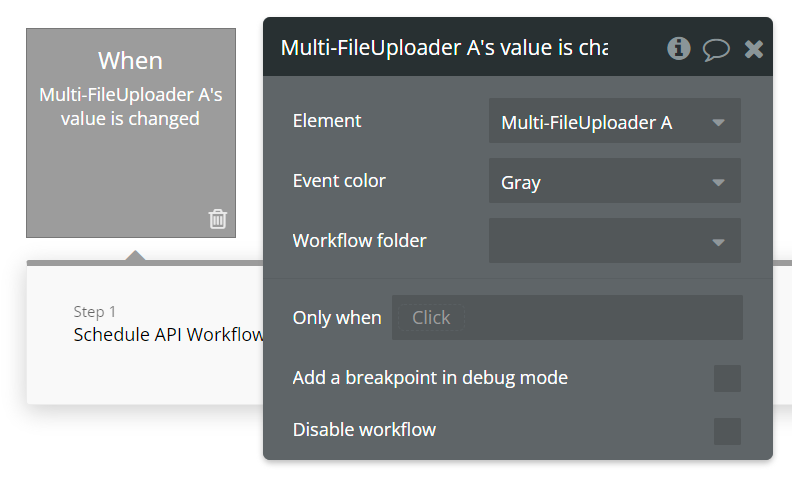
Task: Open Step 1 Schedule API Workflow action
Action: coord(168,334)
